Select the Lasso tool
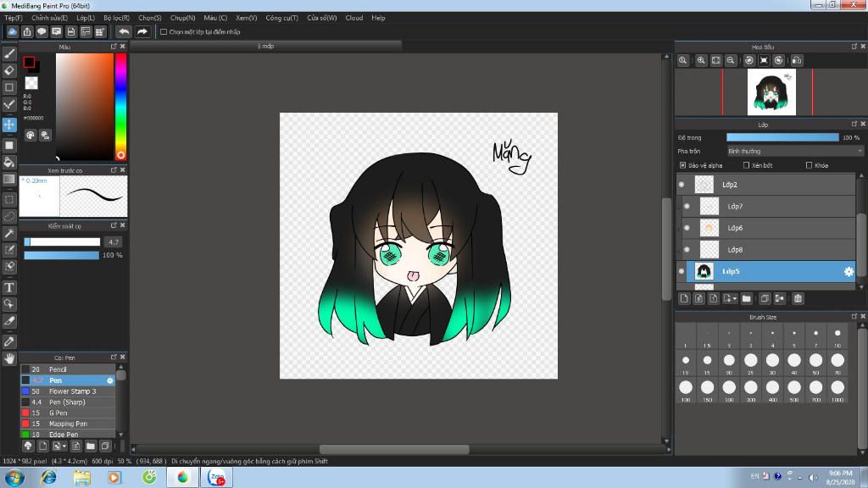This screenshot has height=488, width=868. pyautogui.click(x=9, y=216)
